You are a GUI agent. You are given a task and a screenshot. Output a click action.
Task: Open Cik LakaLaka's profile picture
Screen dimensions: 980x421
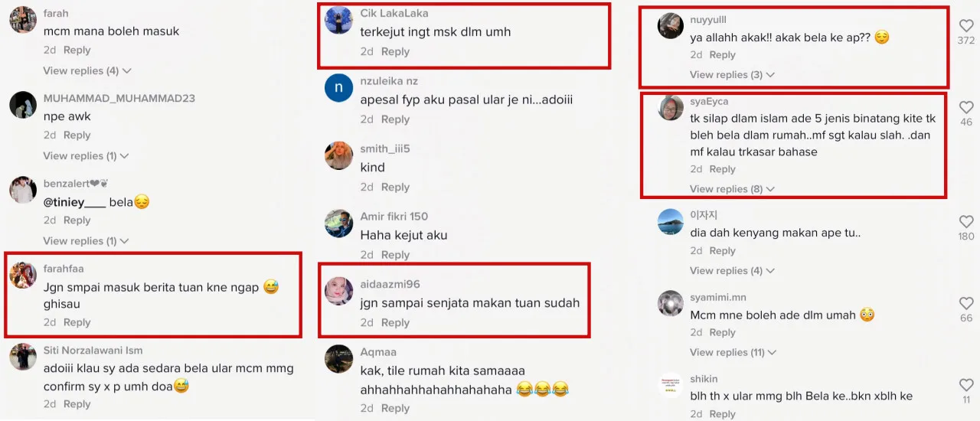click(x=338, y=20)
